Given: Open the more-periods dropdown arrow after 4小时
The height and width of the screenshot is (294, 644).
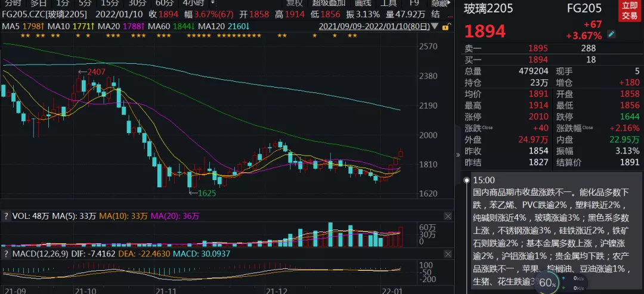Looking at the screenshot, I should [212, 2].
